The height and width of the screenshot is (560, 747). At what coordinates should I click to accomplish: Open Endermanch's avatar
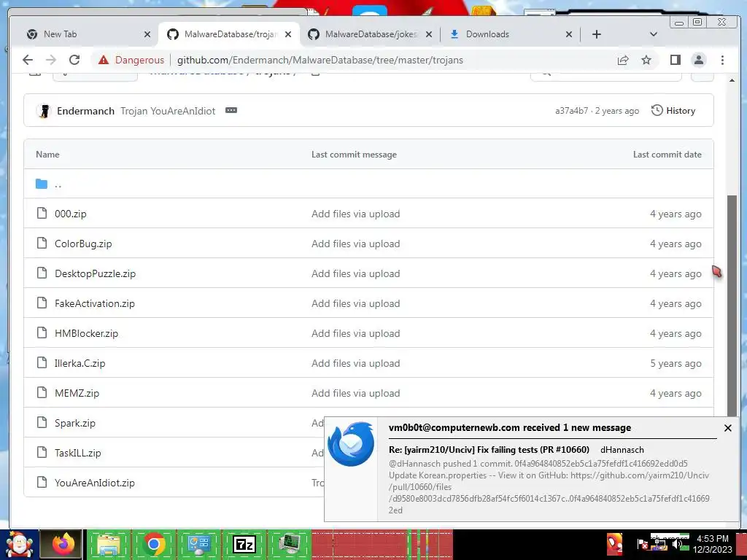pos(44,111)
